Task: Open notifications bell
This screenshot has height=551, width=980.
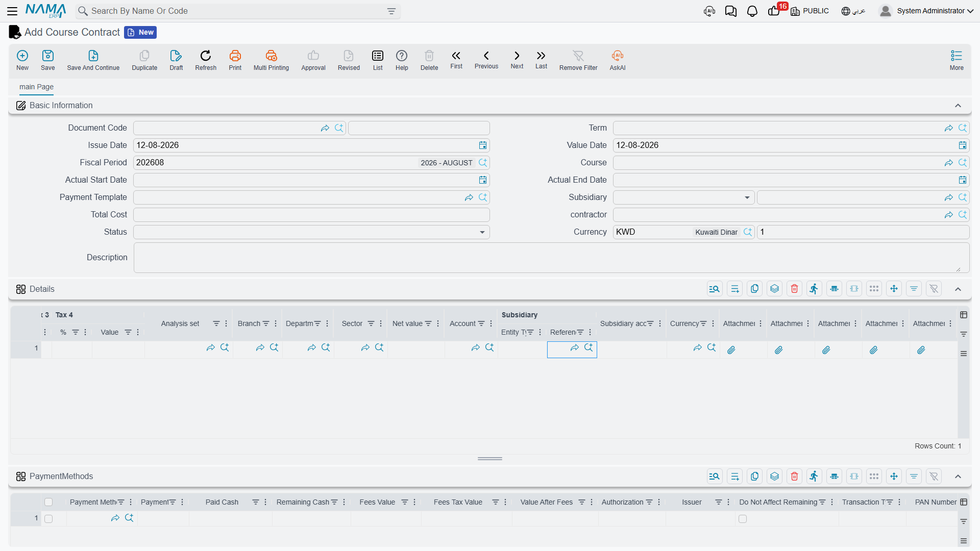Action: click(x=752, y=11)
